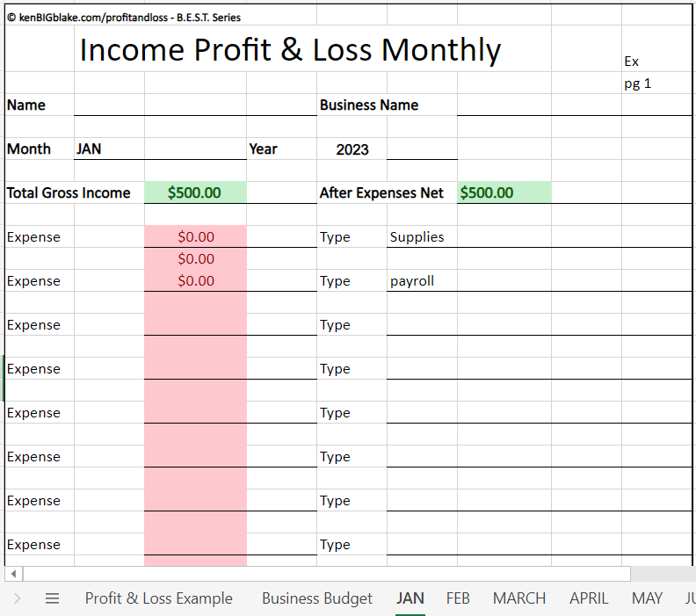Open the Business Budget sheet tab
The image size is (696, 616).
(x=317, y=598)
